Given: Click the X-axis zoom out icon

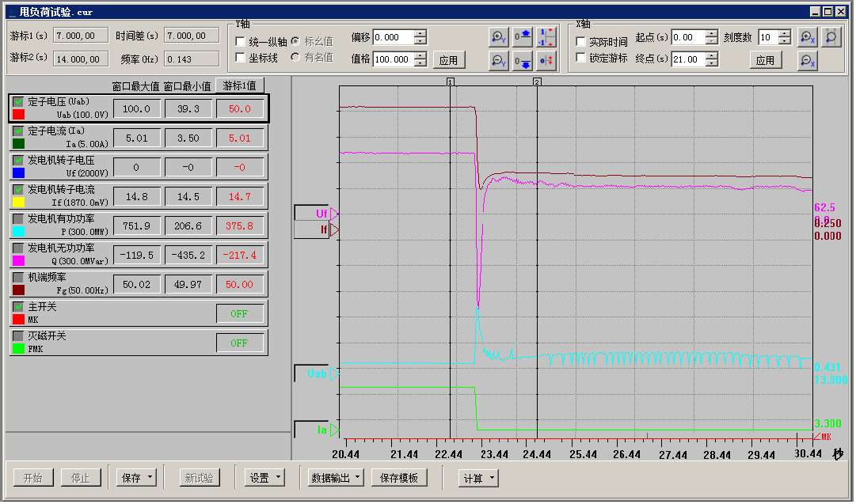Looking at the screenshot, I should coord(806,60).
